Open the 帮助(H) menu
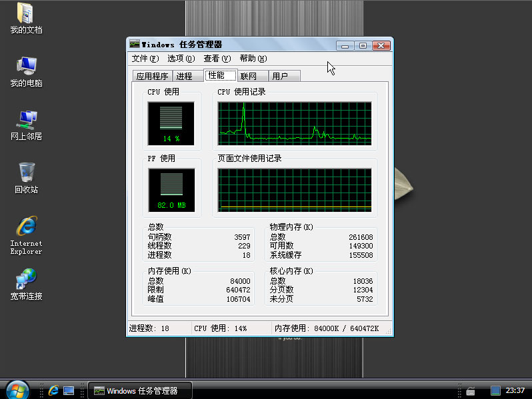The height and width of the screenshot is (399, 532). point(253,59)
